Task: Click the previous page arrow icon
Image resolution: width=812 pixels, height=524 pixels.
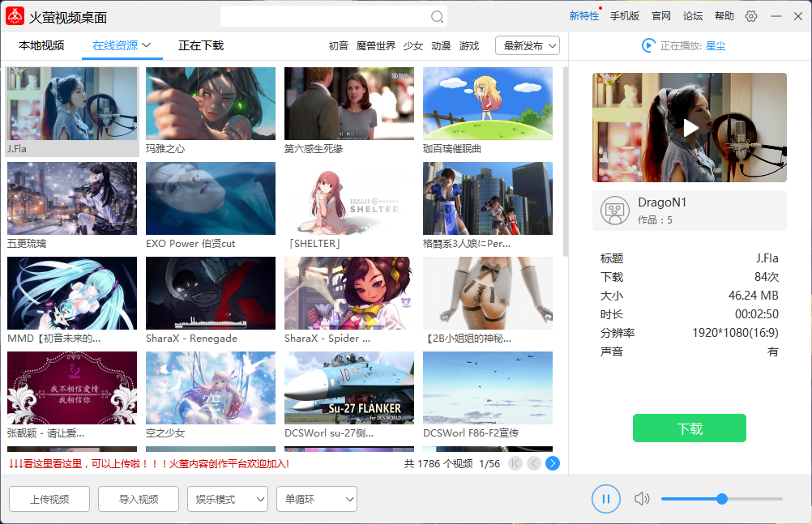Action: 532,462
